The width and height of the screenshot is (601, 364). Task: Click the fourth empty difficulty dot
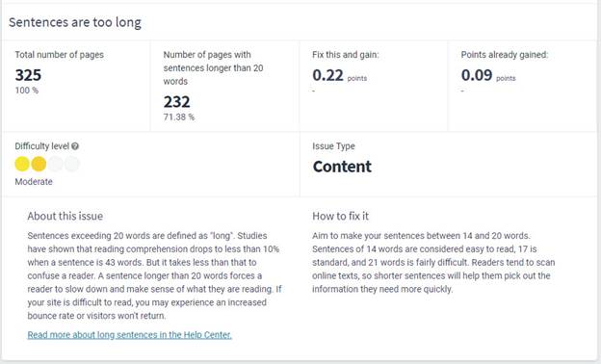[72, 164]
